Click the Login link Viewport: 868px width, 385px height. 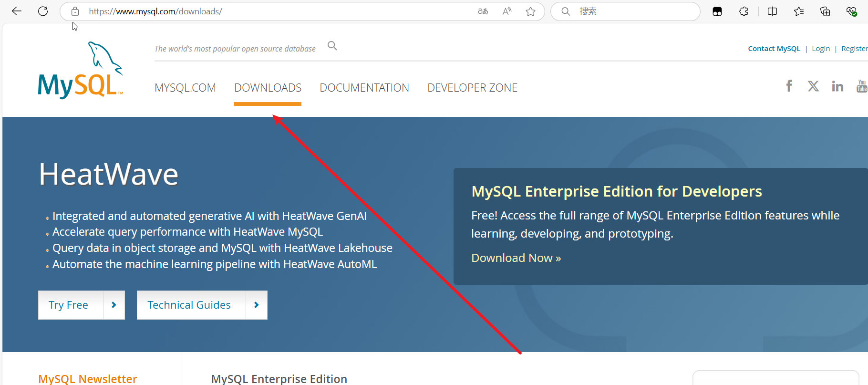821,49
